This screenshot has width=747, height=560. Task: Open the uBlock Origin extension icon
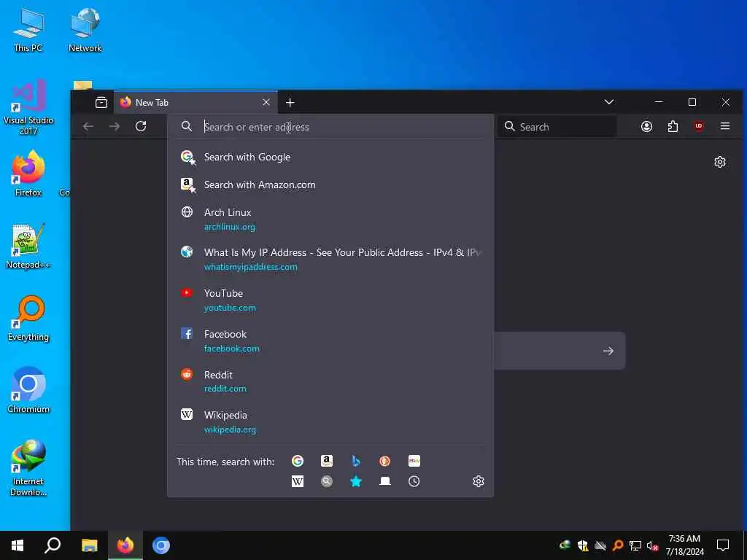point(699,126)
